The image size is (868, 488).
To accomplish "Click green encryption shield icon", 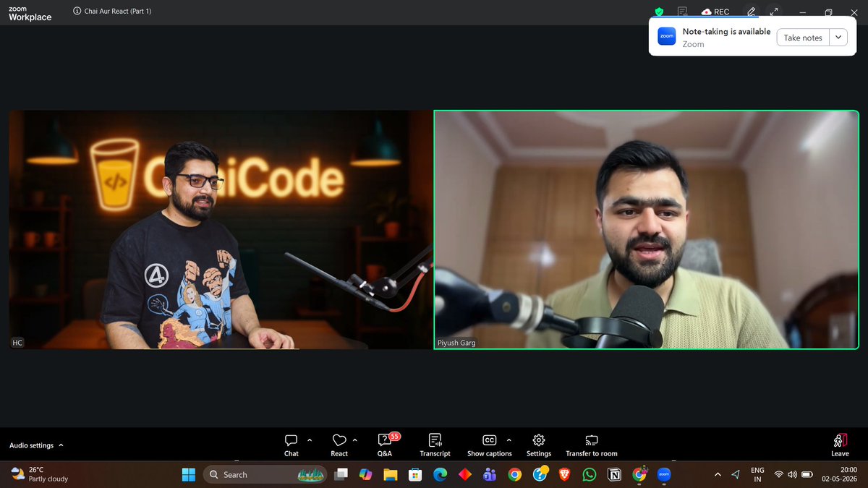I will (x=659, y=12).
